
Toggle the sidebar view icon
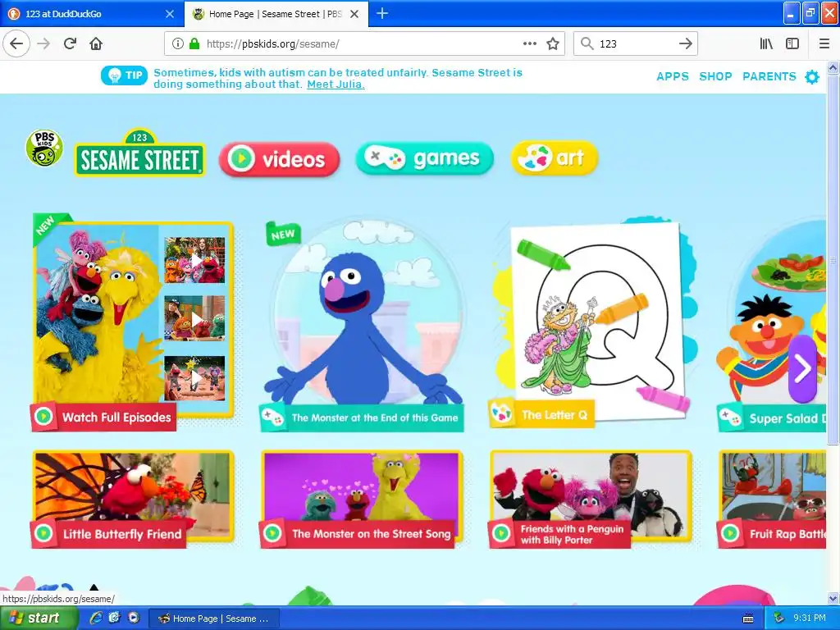coord(792,44)
